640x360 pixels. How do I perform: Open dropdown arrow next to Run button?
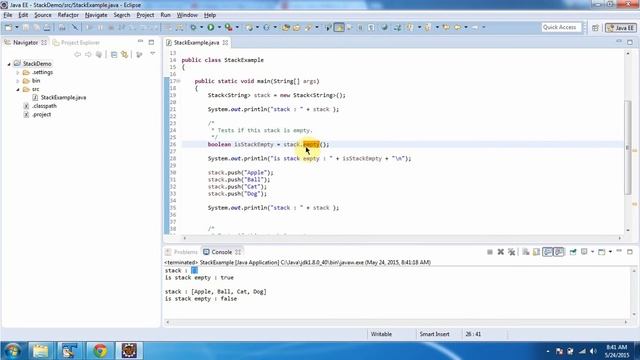tap(219, 27)
